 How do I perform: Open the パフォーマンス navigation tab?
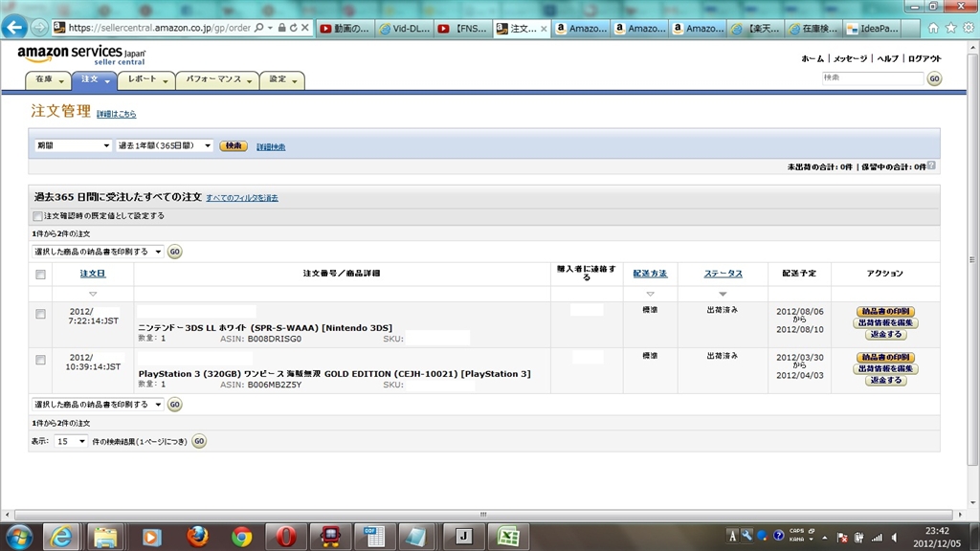(217, 80)
